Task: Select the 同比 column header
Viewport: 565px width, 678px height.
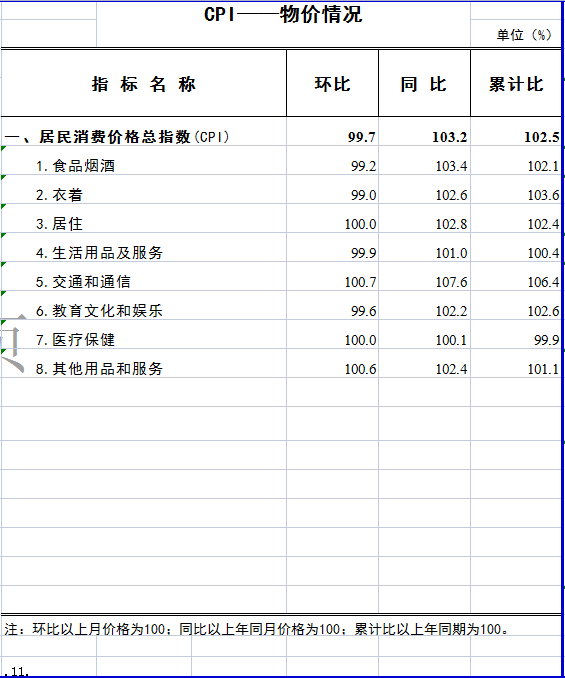Action: tap(424, 84)
